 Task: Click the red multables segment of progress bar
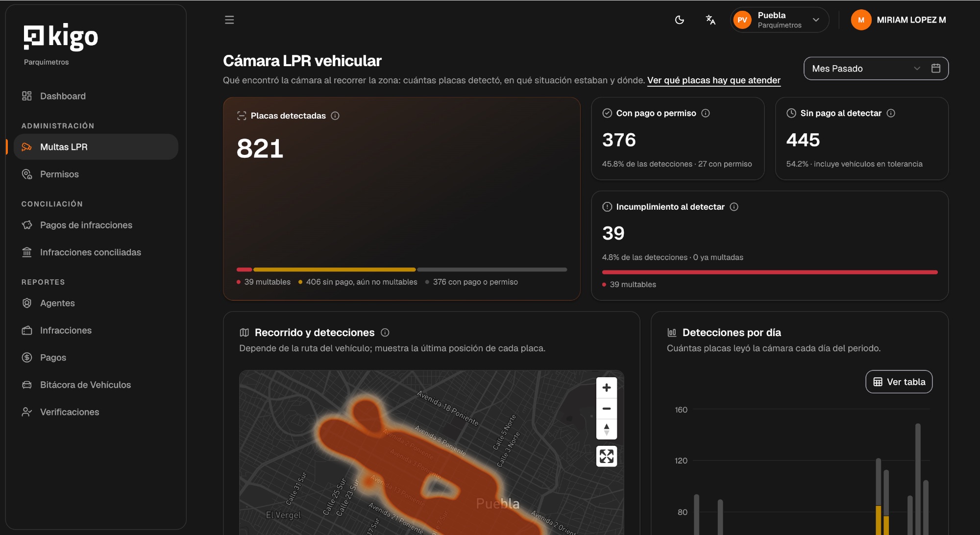(245, 269)
